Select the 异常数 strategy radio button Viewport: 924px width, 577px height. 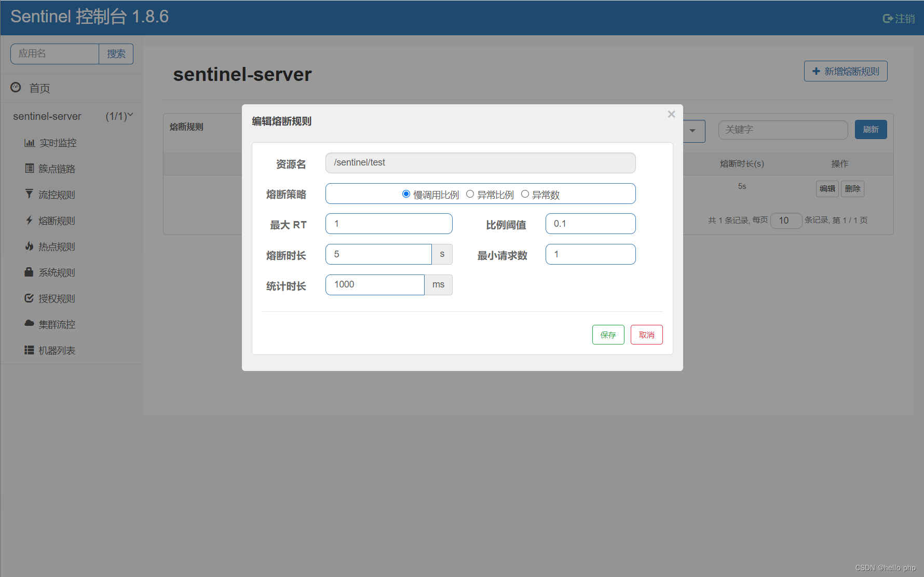(x=525, y=194)
